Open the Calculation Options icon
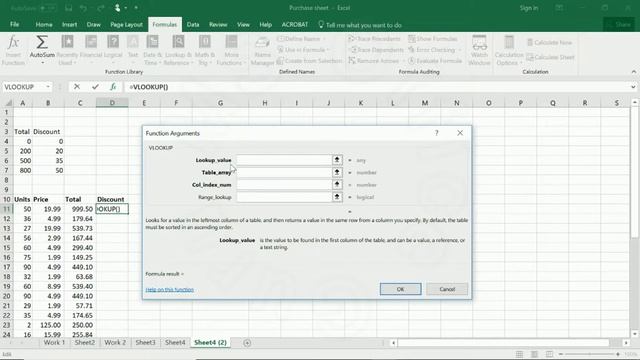The width and height of the screenshot is (640, 360). pos(509,42)
